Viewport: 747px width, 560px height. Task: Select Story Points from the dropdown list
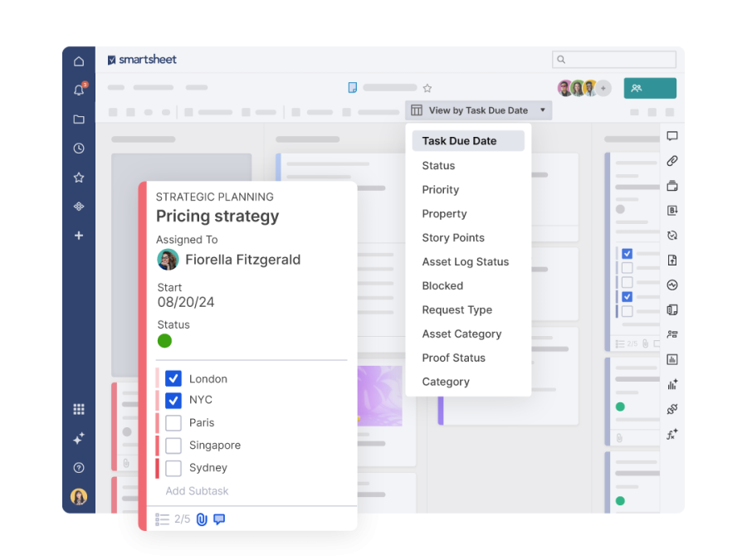(x=453, y=237)
